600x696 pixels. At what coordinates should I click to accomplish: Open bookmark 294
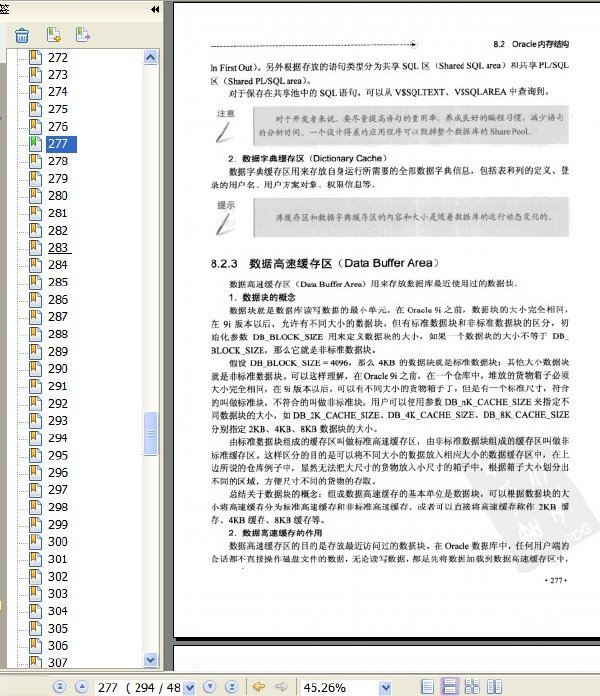(x=58, y=438)
